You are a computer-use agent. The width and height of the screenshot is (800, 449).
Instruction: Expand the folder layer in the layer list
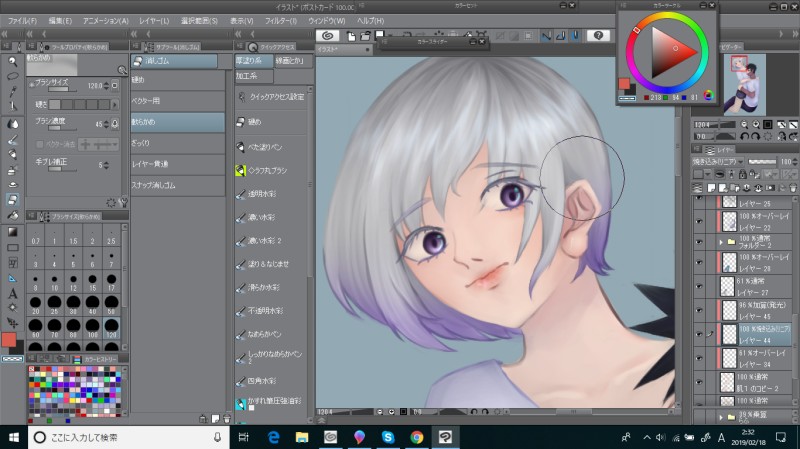point(720,241)
